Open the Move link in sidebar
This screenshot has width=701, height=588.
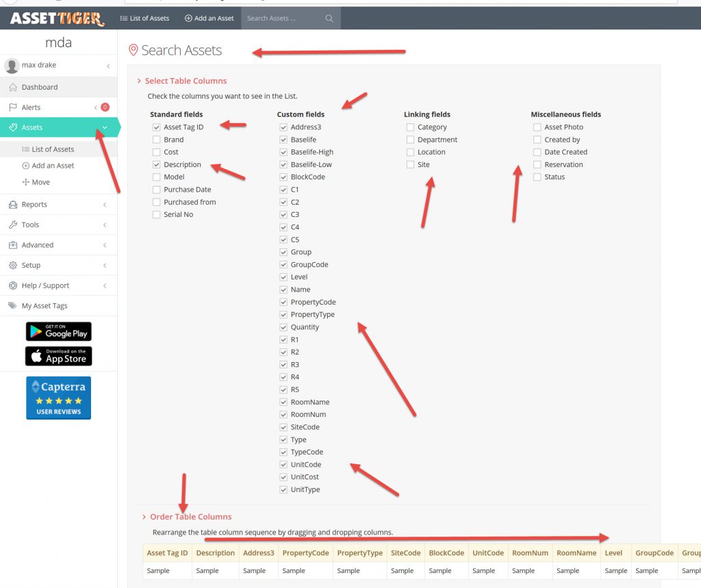click(40, 183)
